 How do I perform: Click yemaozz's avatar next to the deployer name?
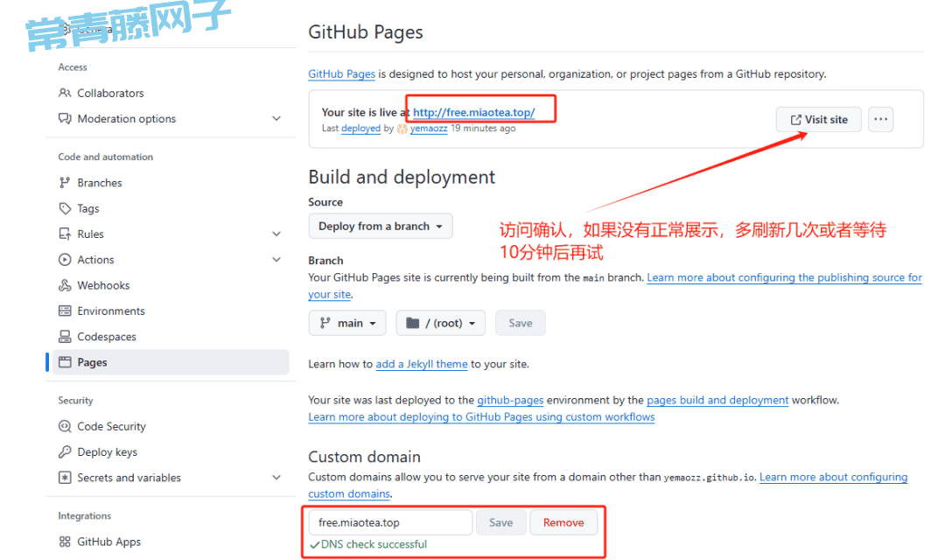point(402,129)
